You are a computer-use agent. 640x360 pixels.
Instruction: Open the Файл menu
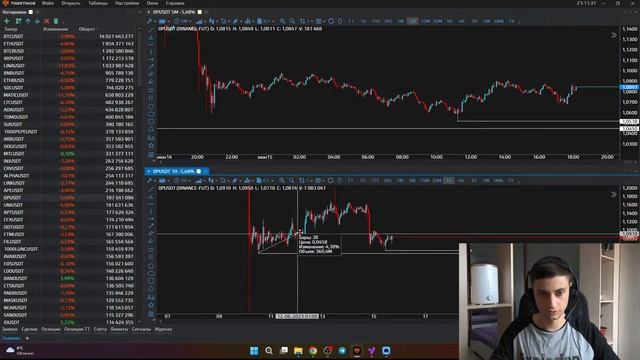(48, 3)
